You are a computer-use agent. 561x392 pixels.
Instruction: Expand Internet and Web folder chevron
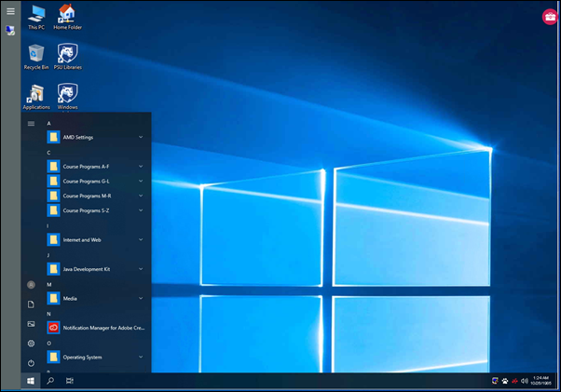[x=141, y=240]
